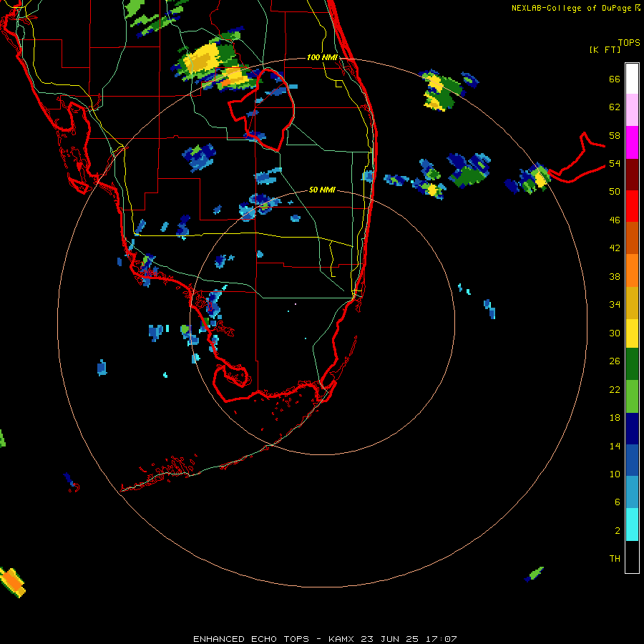
Task: Click the legend value '26'
Action: [615, 361]
